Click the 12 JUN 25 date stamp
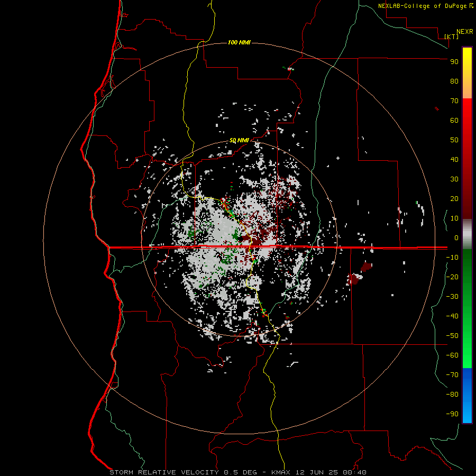 tap(316, 472)
